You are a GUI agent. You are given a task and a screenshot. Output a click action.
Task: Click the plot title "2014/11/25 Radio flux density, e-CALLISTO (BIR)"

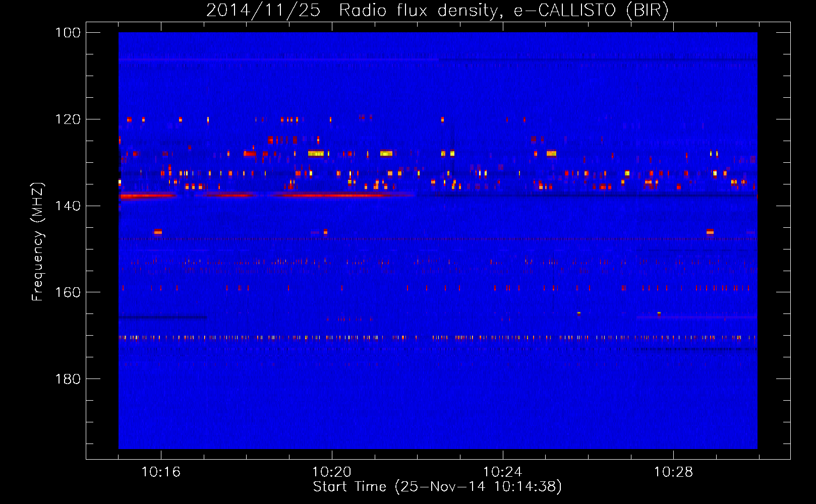(437, 10)
